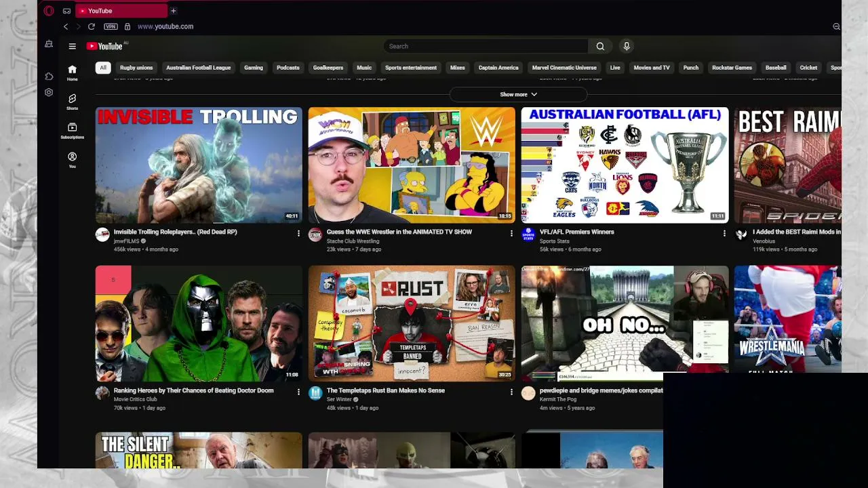This screenshot has height=488, width=868.
Task: Open 'The Templetaps Rust Ban' video title
Action: click(x=386, y=390)
